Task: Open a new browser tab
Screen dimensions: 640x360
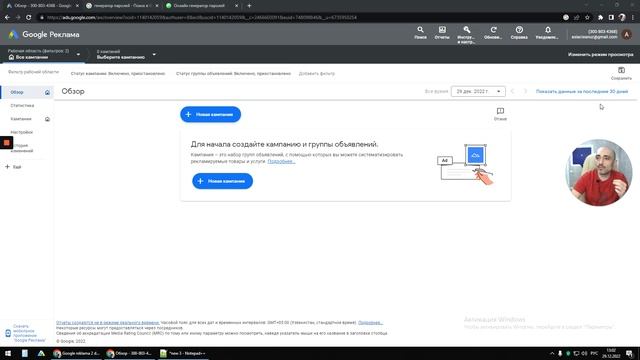Action: point(249,6)
